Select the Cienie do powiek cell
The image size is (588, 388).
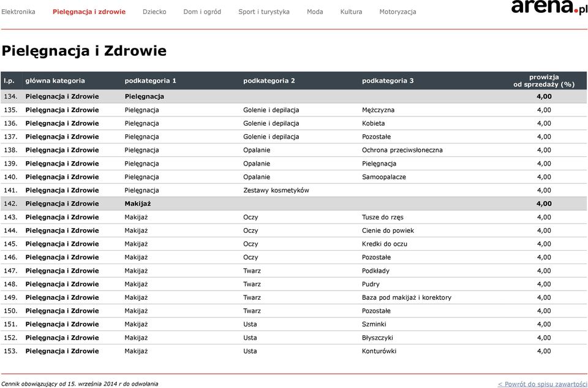pyautogui.click(x=388, y=230)
